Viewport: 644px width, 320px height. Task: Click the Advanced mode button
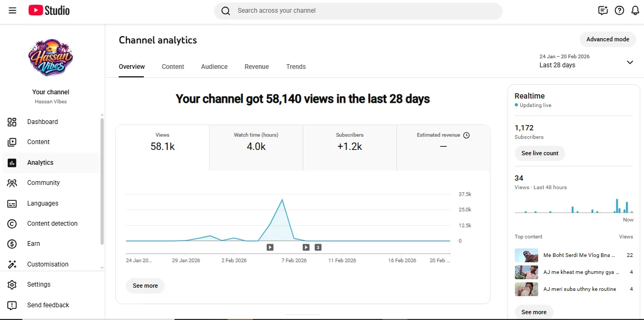coord(607,39)
